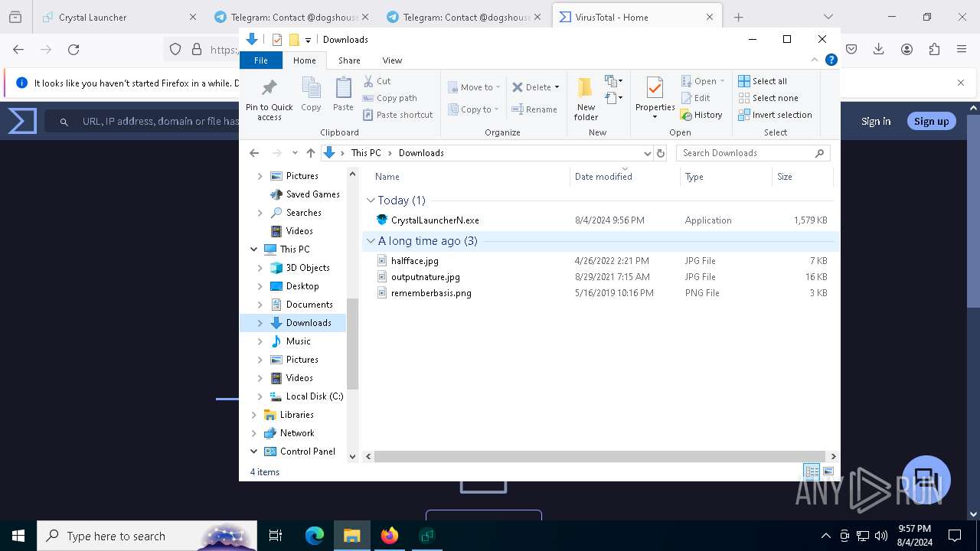Switch to details view layout
The width and height of the screenshot is (980, 551).
pyautogui.click(x=812, y=471)
